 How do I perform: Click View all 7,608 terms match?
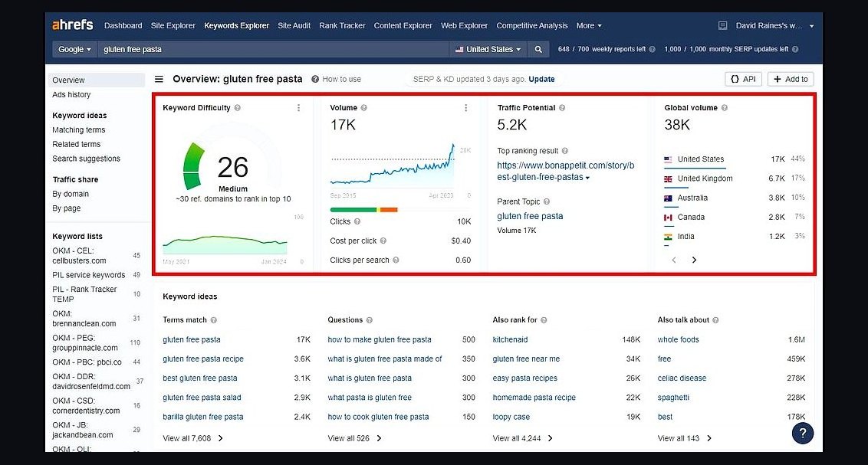[192, 438]
